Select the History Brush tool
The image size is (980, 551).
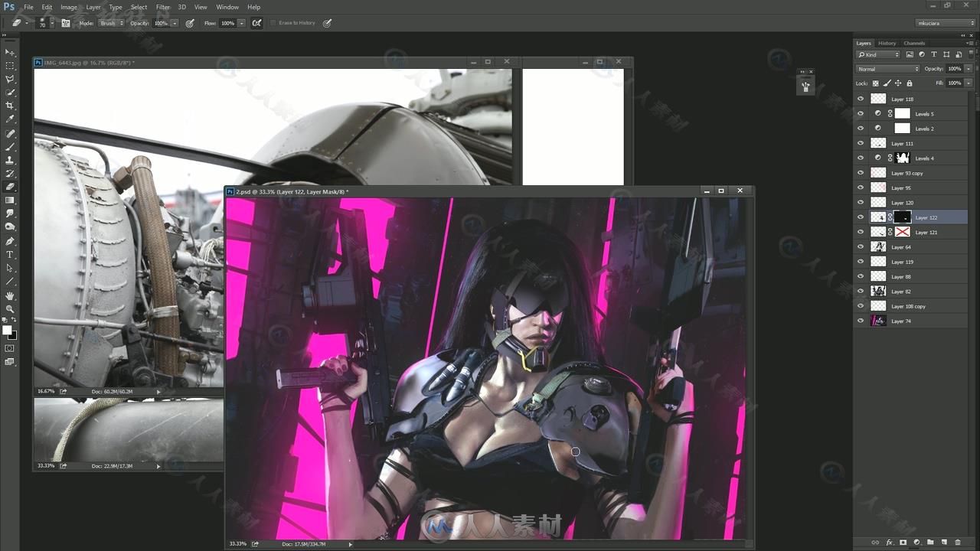point(10,173)
